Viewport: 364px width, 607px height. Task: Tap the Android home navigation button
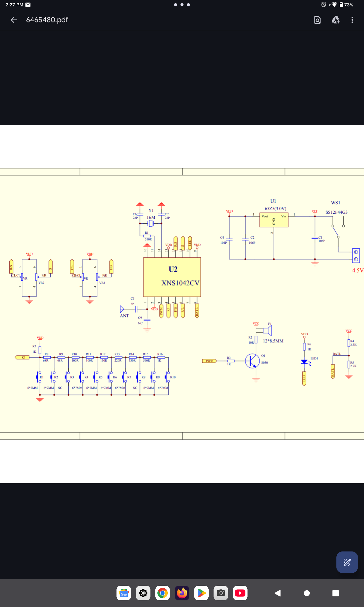point(307,593)
